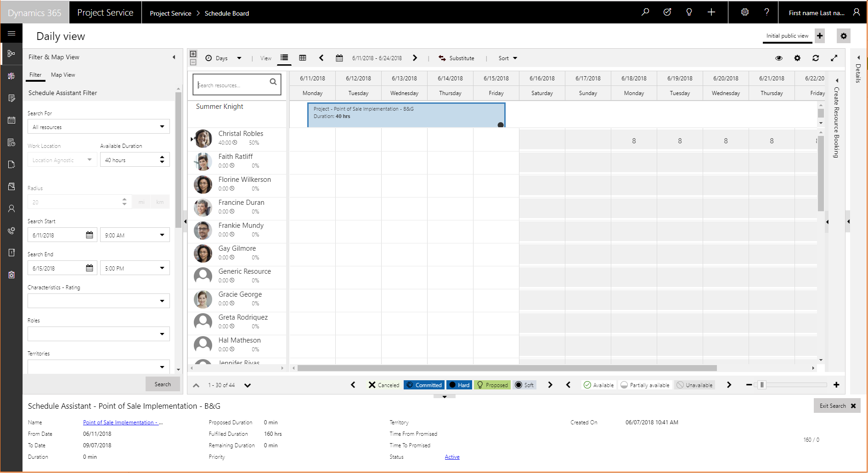Open the help question mark icon
Image resolution: width=868 pixels, height=473 pixels.
(x=767, y=12)
